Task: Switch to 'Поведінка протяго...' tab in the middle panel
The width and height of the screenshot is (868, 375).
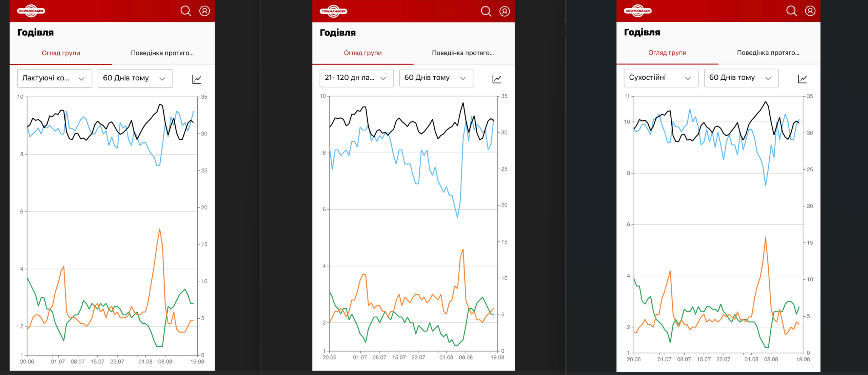Action: 463,53
